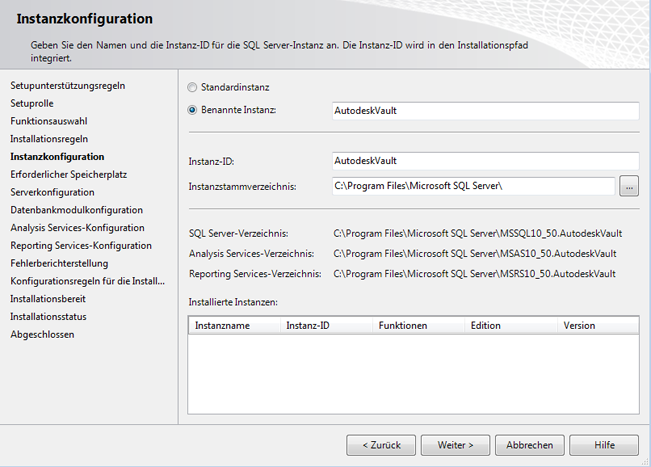Go to the Datenbankmodulkonfiguration step
Screen dimensions: 651x467
point(76,210)
